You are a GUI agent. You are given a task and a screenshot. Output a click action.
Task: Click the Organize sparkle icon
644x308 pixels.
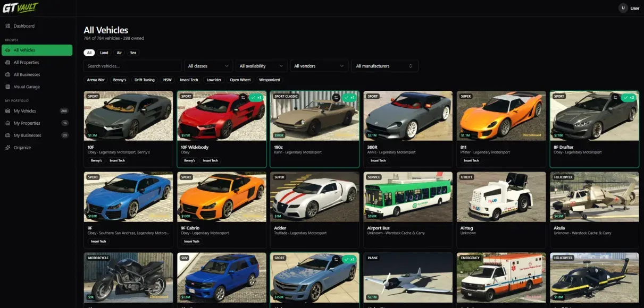click(7, 148)
